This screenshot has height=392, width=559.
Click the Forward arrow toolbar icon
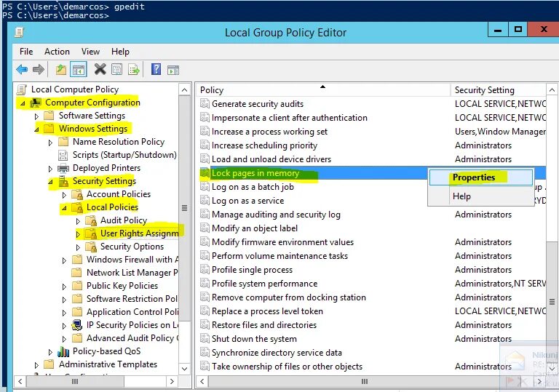coord(39,69)
